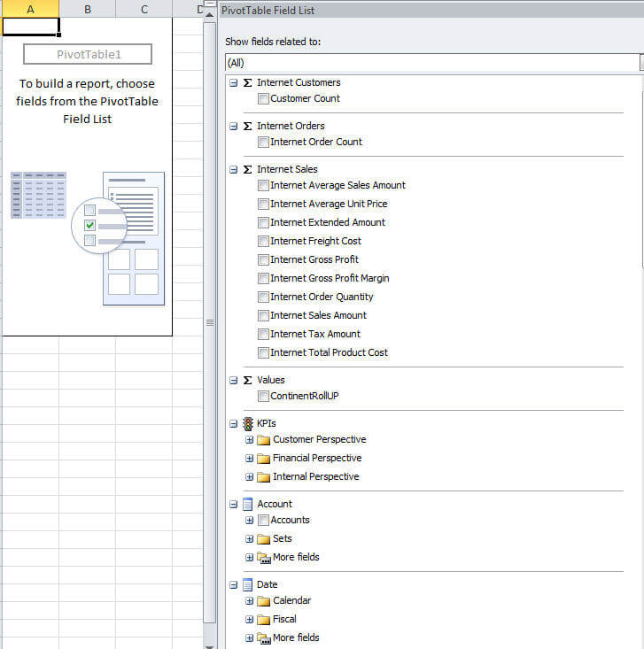Click the Internal Perspective folder icon
This screenshot has height=649, width=644.
pyautogui.click(x=263, y=477)
